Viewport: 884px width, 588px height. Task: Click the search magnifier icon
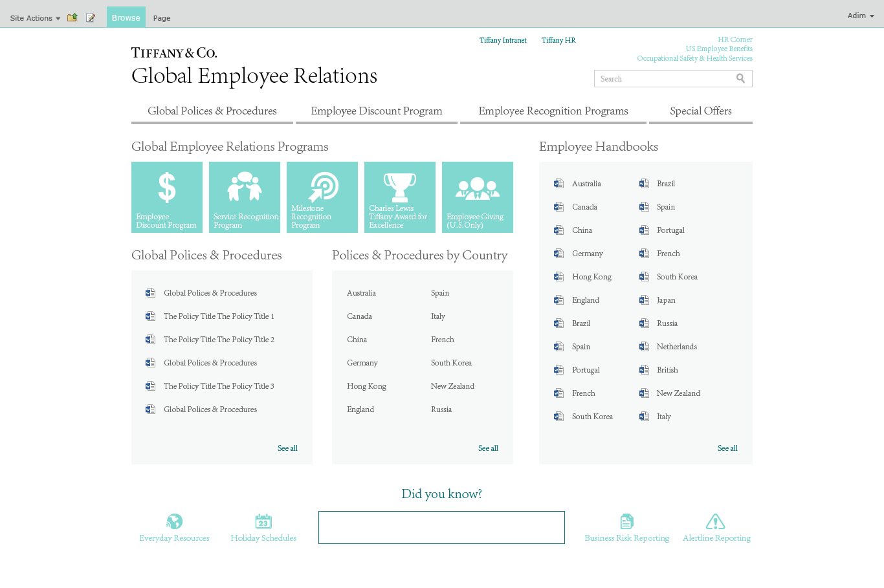tap(740, 78)
